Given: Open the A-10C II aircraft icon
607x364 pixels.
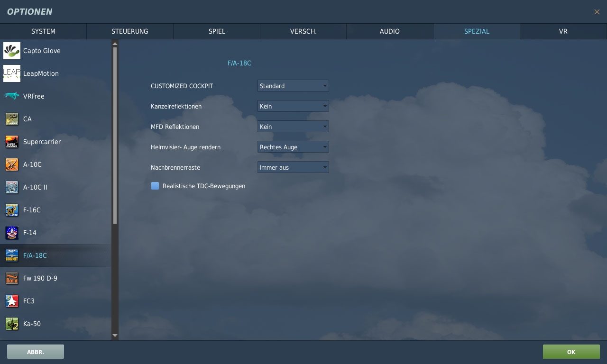Looking at the screenshot, I should [12, 187].
